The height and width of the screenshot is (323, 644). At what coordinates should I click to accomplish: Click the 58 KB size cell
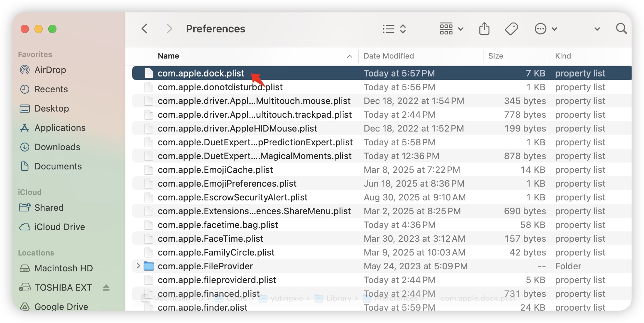point(533,225)
